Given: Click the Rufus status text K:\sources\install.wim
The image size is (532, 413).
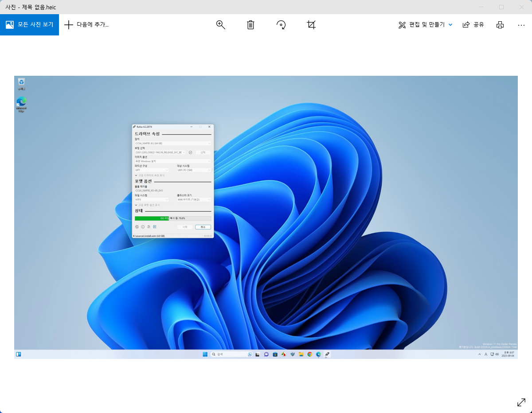Looking at the screenshot, I should [149, 236].
